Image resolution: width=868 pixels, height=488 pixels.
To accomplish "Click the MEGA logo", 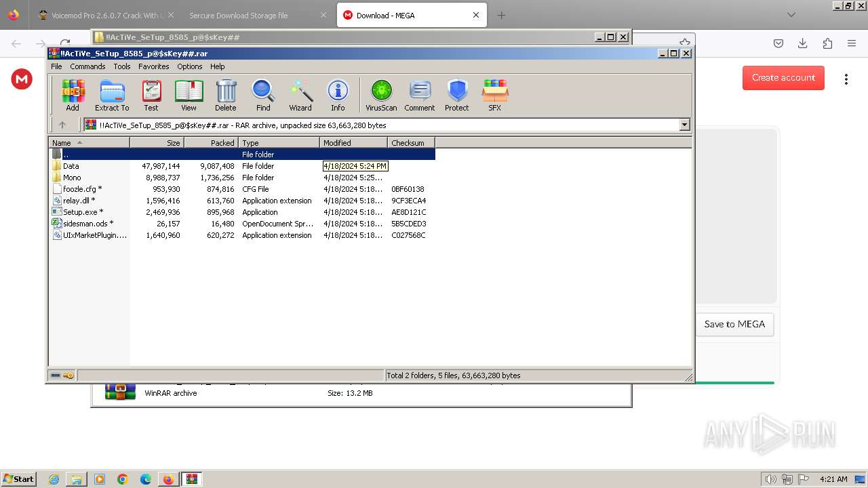I will [22, 79].
